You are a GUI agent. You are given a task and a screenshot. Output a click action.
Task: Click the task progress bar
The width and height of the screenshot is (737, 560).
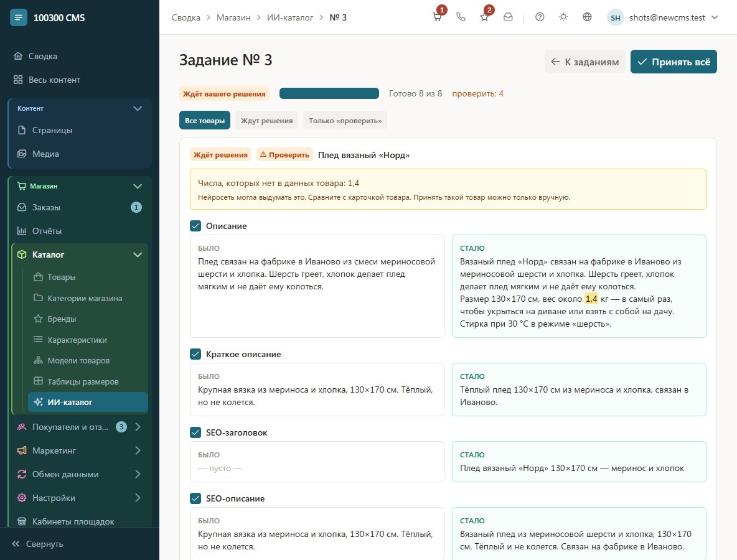pyautogui.click(x=329, y=93)
